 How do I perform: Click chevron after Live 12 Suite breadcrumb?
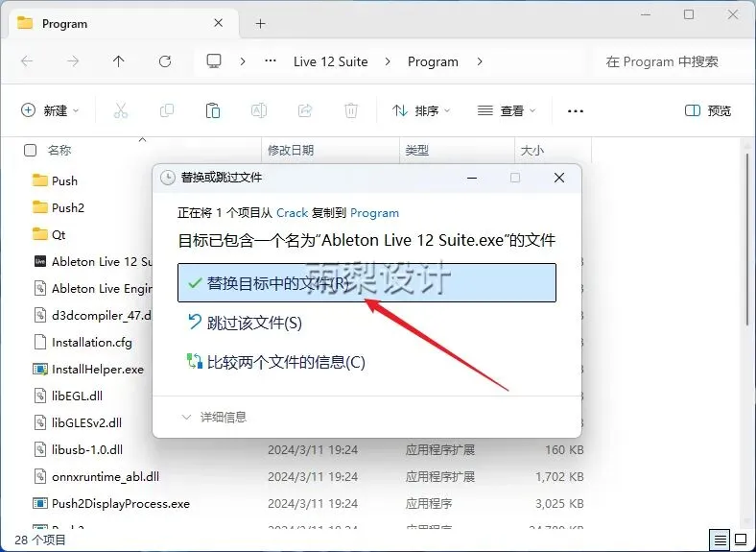click(x=388, y=61)
